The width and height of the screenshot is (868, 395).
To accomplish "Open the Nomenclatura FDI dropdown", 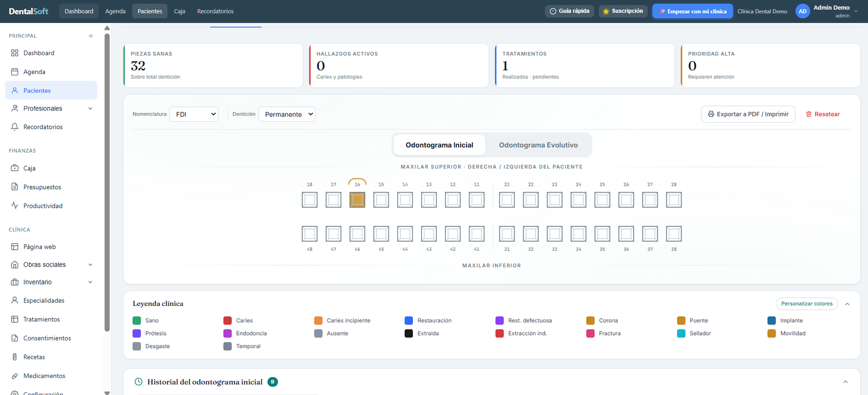I will pyautogui.click(x=194, y=114).
